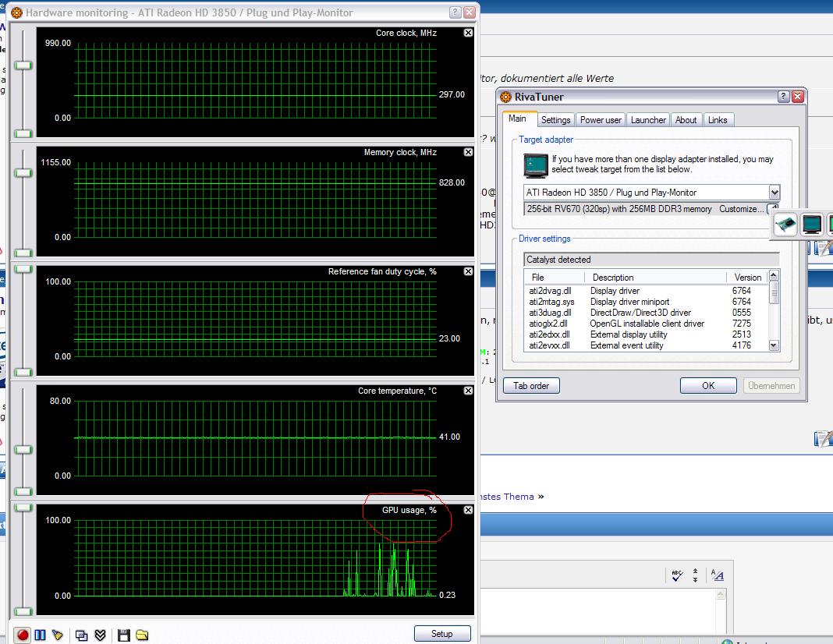Close the Core temperature graph with its X

(x=468, y=391)
